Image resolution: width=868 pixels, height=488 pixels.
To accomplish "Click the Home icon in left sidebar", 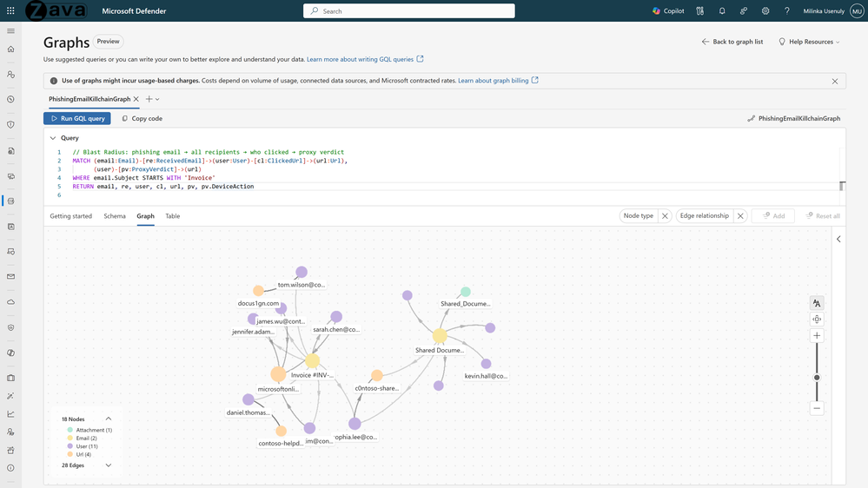I will click(10, 49).
